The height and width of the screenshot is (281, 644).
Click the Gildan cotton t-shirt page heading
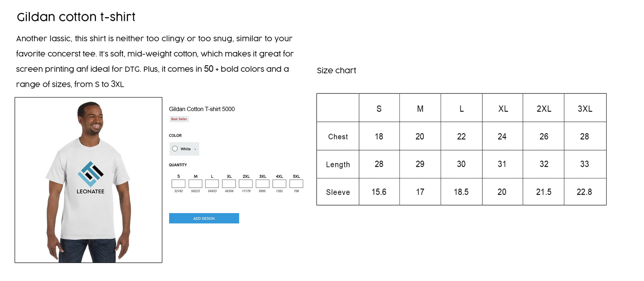pos(76,17)
